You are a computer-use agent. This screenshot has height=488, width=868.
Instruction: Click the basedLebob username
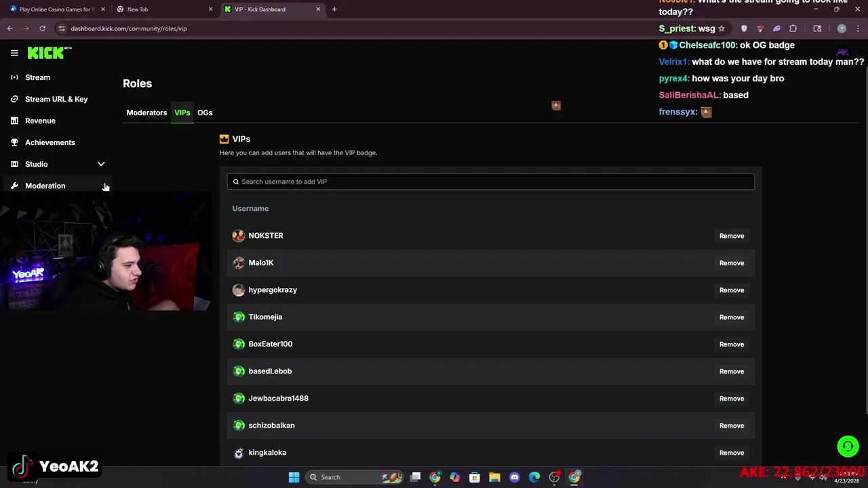270,371
